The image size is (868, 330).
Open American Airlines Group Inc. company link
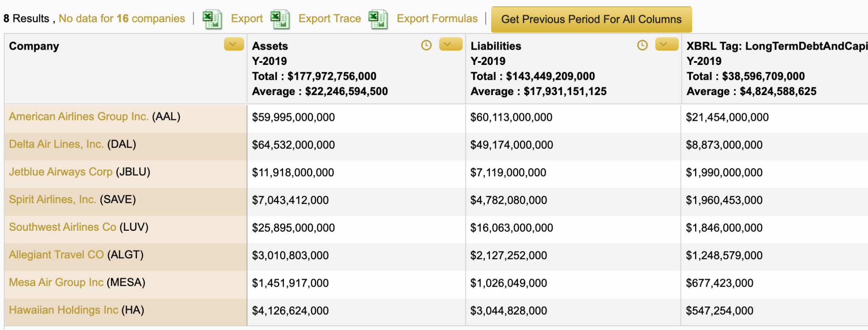coord(78,117)
